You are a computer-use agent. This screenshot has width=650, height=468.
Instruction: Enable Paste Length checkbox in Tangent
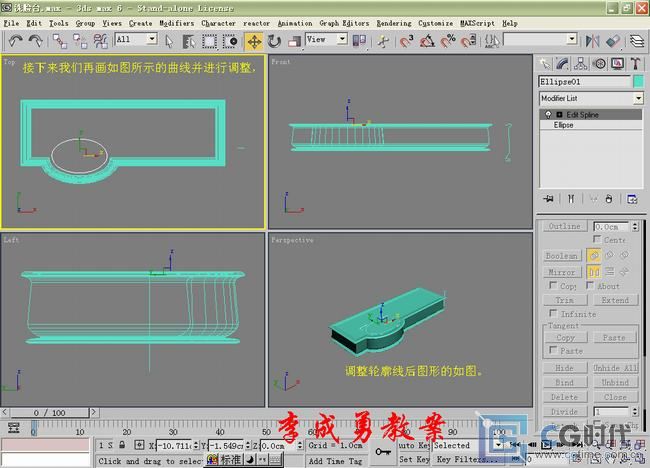[x=553, y=350]
